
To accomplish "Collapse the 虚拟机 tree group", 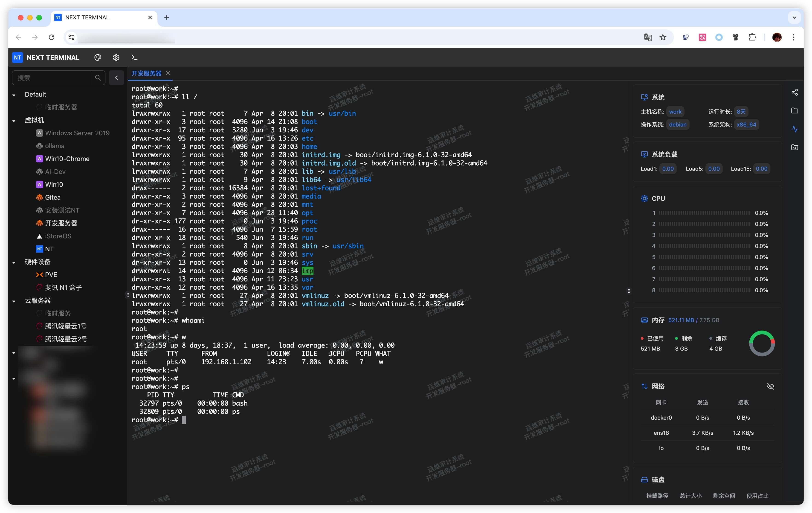I will (14, 121).
